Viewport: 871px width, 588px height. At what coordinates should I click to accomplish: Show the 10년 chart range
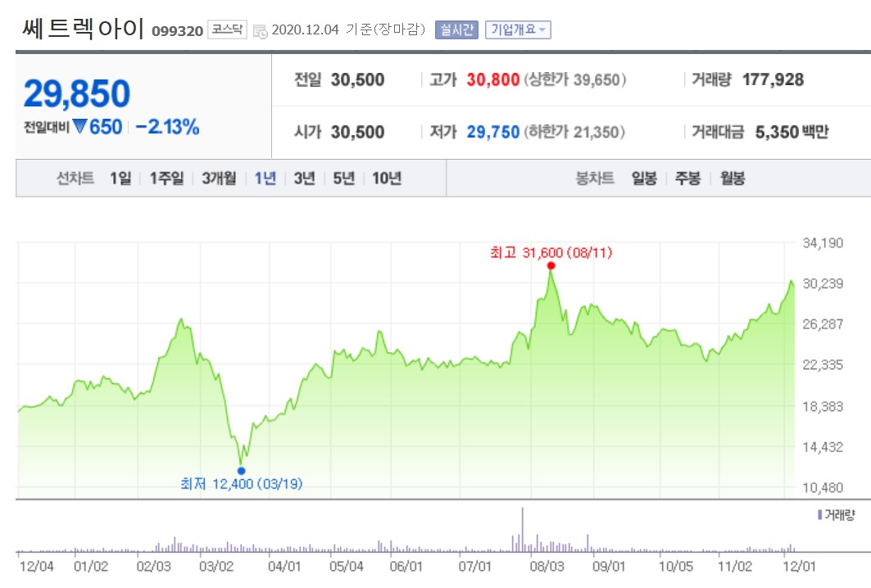(x=387, y=179)
